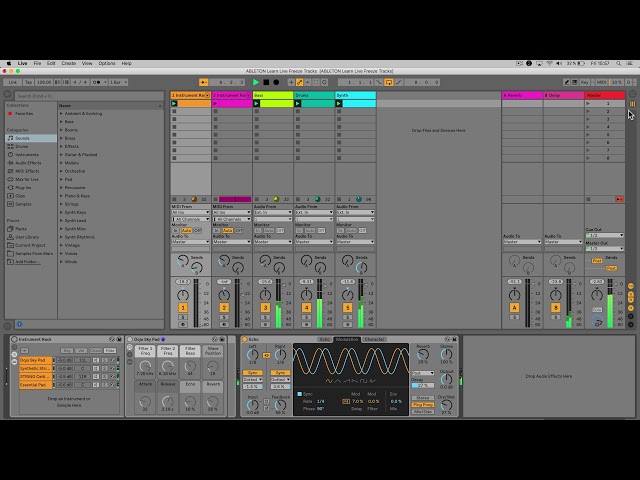Screen dimensions: 640x480
Task: Arm the Arrangement Record button
Action: tap(276, 82)
